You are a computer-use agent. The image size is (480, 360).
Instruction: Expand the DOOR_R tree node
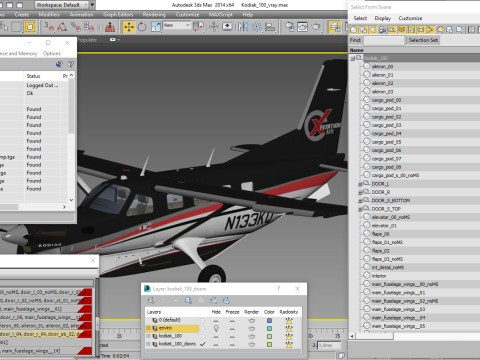coord(360,192)
